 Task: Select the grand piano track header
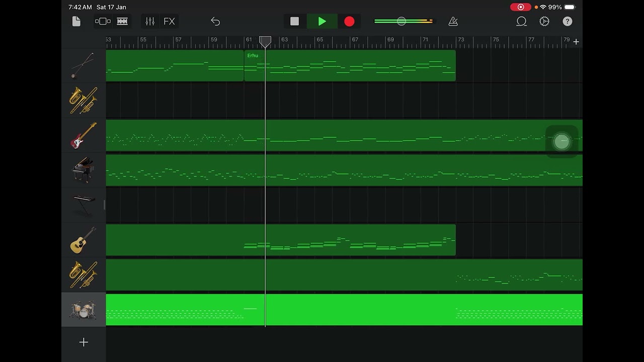pyautogui.click(x=84, y=170)
